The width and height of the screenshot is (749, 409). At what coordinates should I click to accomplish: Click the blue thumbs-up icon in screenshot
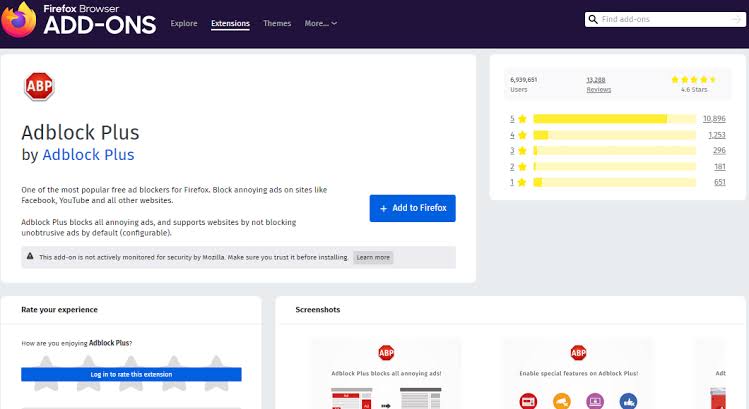pos(628,401)
